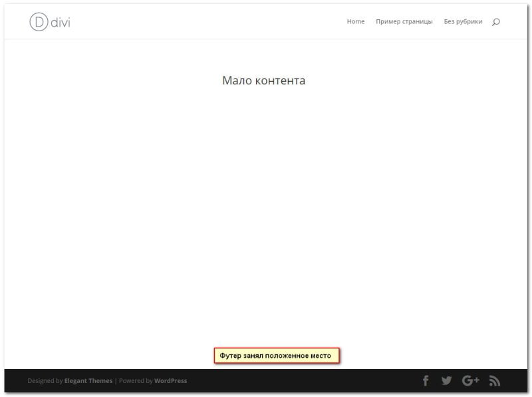Screen dimensions: 532x397
Task: Follow the WordPress footer link
Action: pos(171,381)
